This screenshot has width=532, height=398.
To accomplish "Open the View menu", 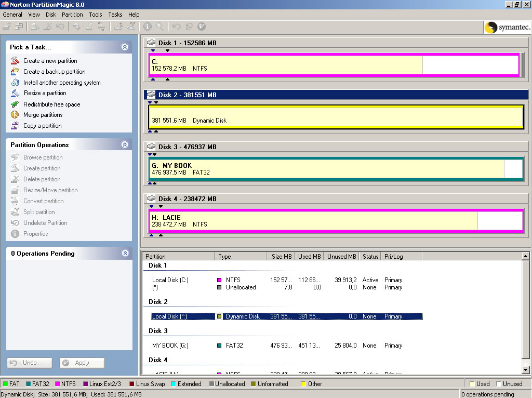I will [34, 15].
